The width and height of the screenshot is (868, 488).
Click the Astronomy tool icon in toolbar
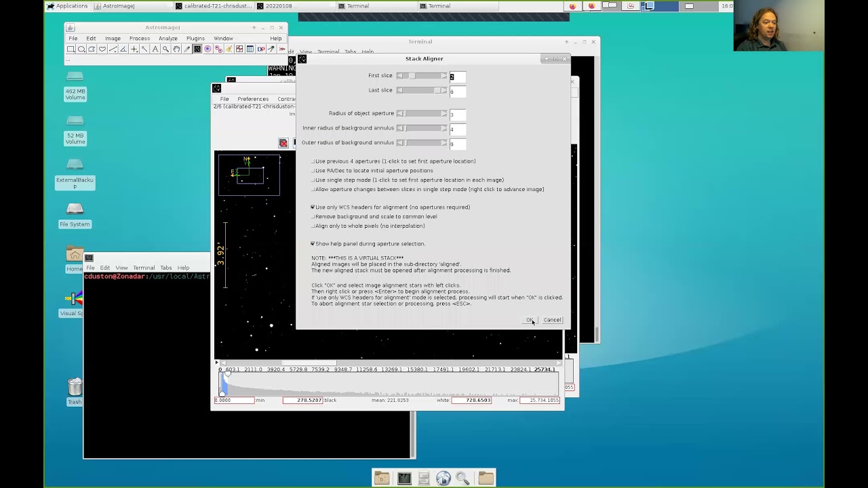tap(197, 49)
